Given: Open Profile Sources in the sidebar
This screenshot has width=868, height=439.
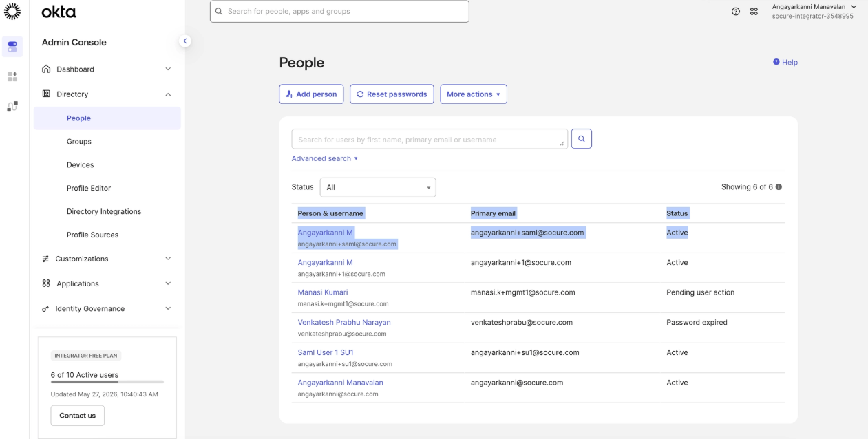Looking at the screenshot, I should [x=92, y=235].
